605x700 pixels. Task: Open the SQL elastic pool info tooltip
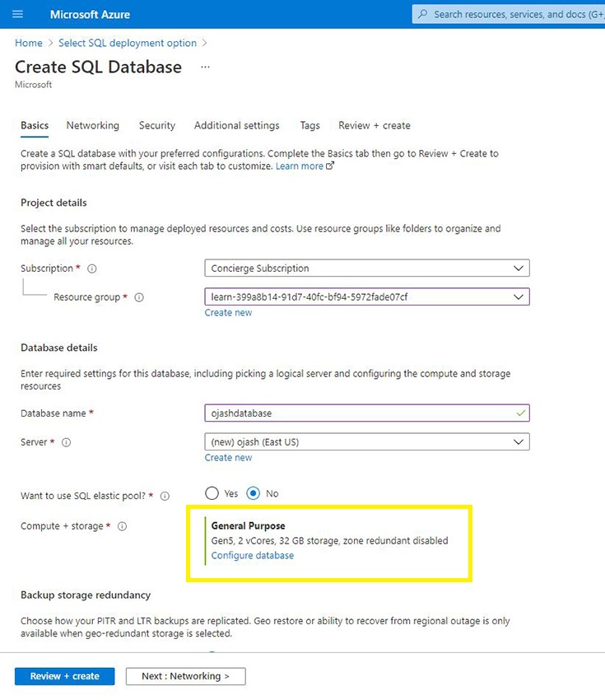click(164, 496)
